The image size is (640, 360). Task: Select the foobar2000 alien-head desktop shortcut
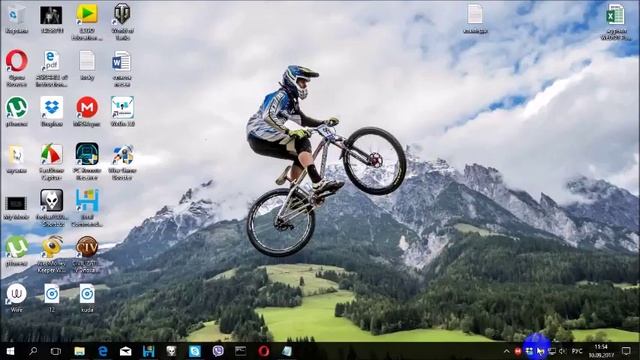(51, 201)
